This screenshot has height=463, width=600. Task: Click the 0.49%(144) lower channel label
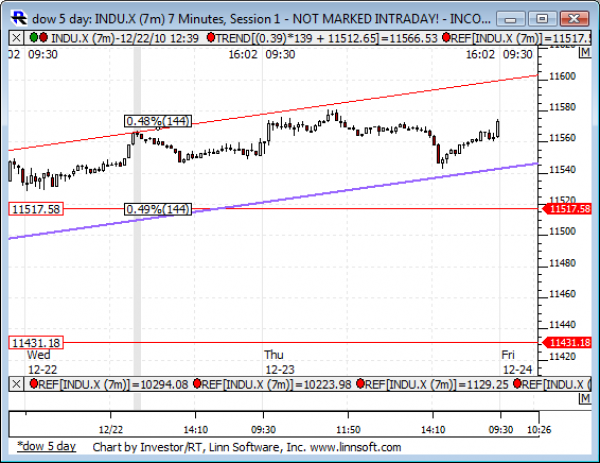pos(158,209)
